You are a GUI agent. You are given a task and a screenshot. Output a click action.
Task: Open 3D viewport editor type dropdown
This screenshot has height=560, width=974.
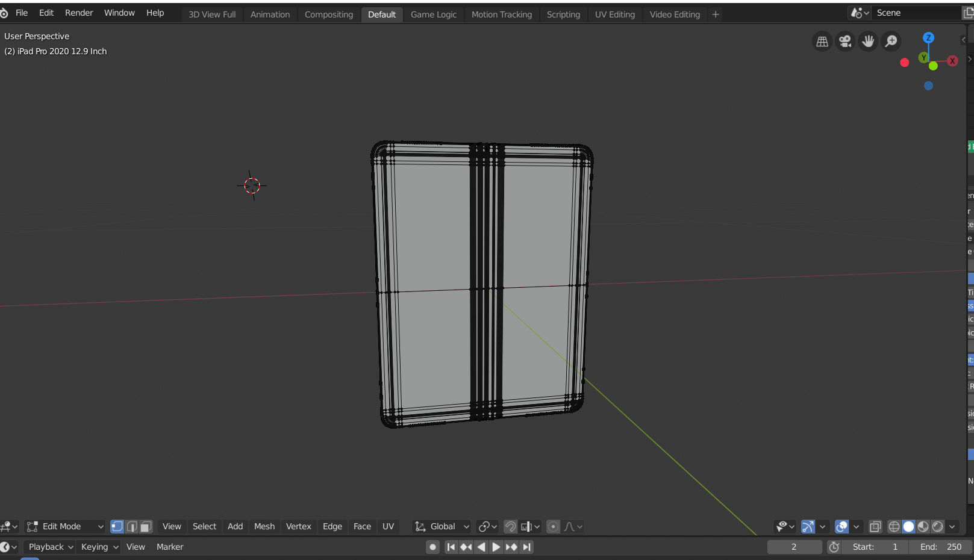click(x=10, y=526)
